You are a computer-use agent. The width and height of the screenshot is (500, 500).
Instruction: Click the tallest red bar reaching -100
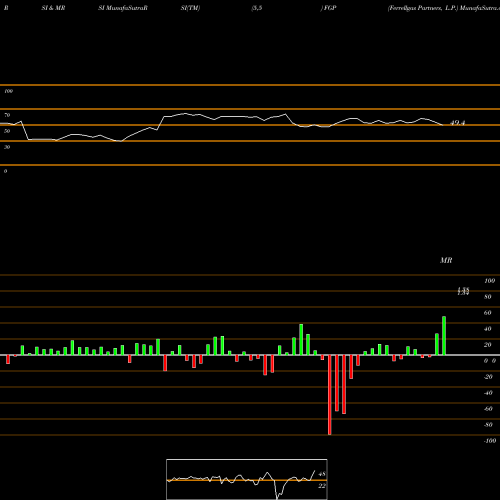click(x=330, y=395)
